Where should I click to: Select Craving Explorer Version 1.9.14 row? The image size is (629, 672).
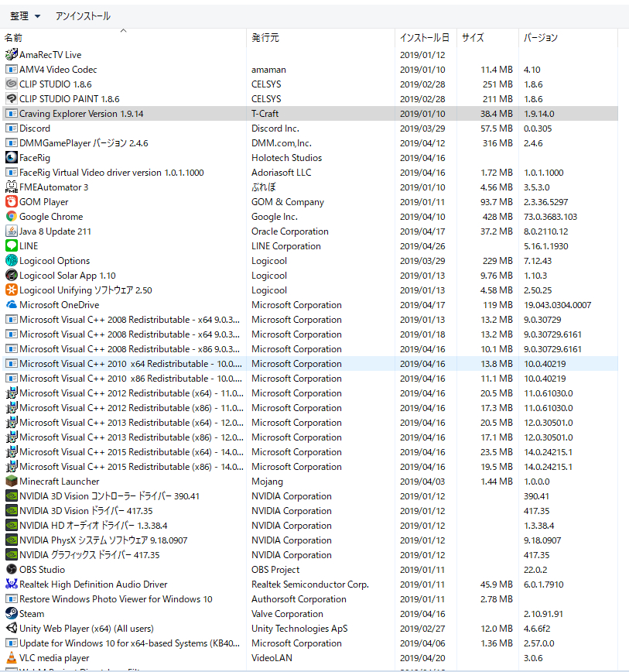point(310,114)
